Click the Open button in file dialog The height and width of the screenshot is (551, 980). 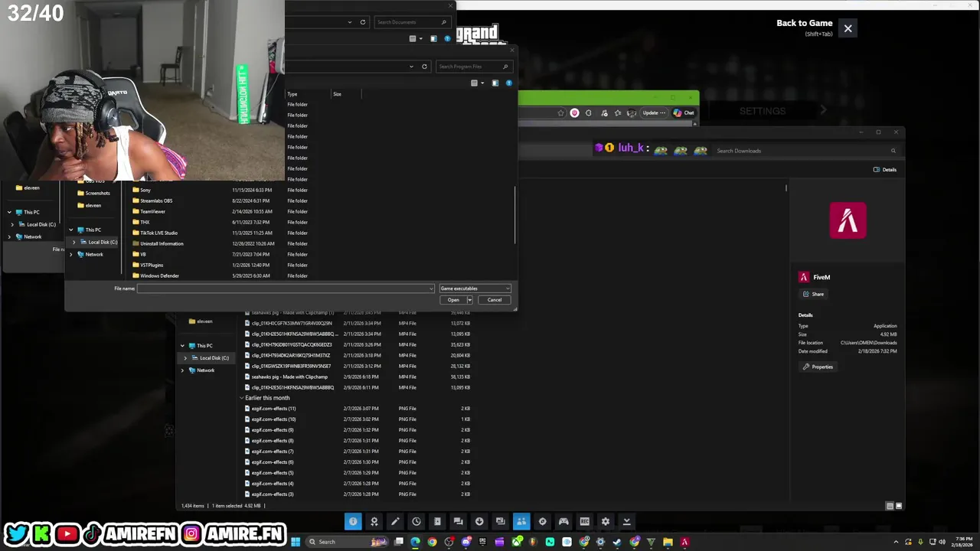453,300
